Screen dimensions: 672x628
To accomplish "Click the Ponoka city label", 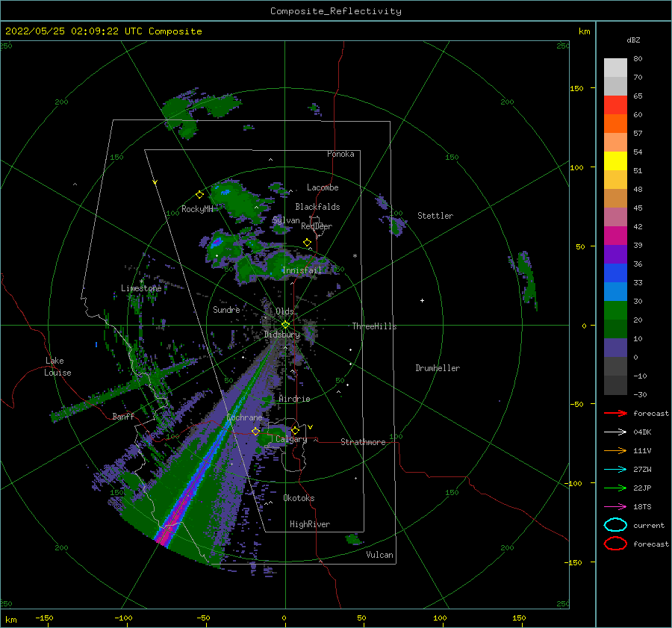I will pos(340,154).
